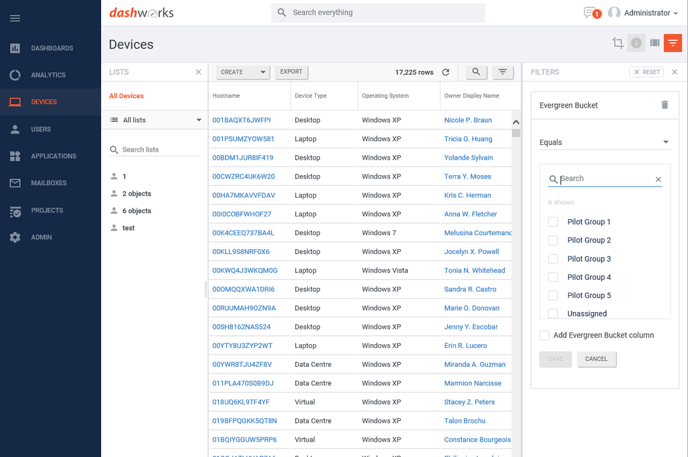The height and width of the screenshot is (457, 688).
Task: Click the pivot crop icon in header
Action: [x=618, y=43]
